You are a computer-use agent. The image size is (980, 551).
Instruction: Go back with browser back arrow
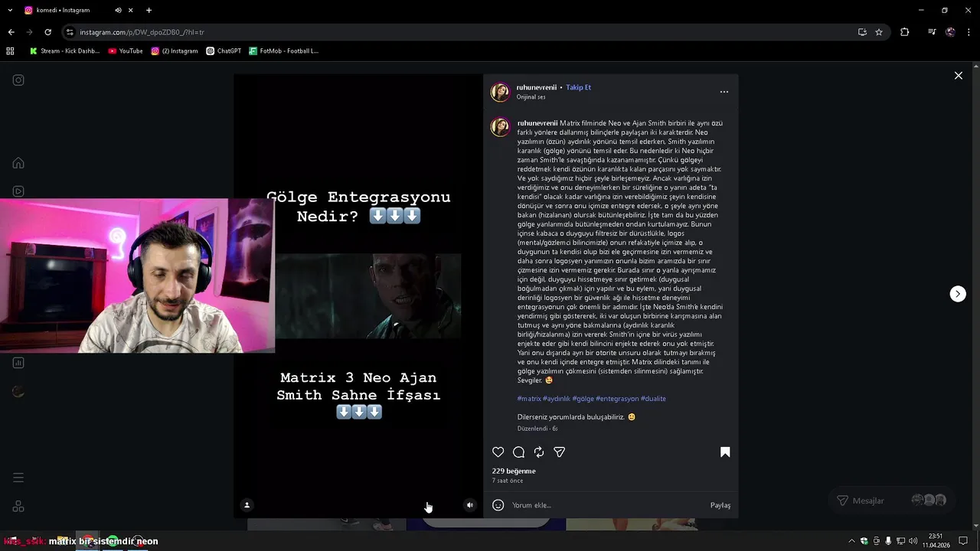coord(11,32)
